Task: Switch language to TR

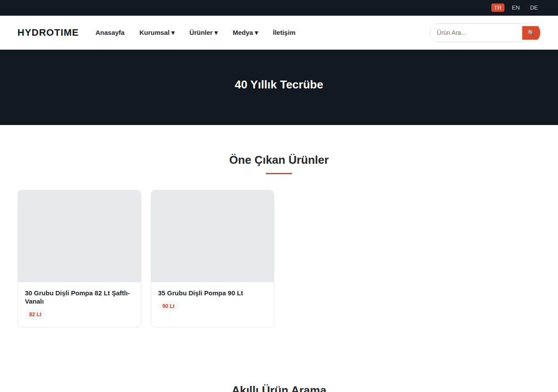Action: [498, 8]
